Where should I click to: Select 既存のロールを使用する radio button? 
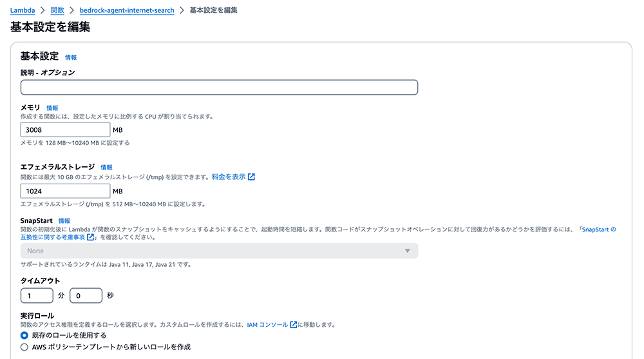(x=24, y=336)
